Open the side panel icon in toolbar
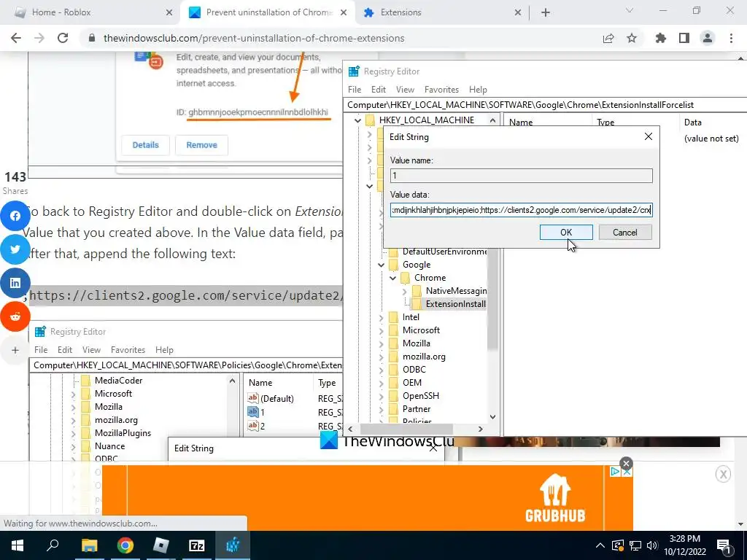Screen dimensions: 747x560 (684, 38)
